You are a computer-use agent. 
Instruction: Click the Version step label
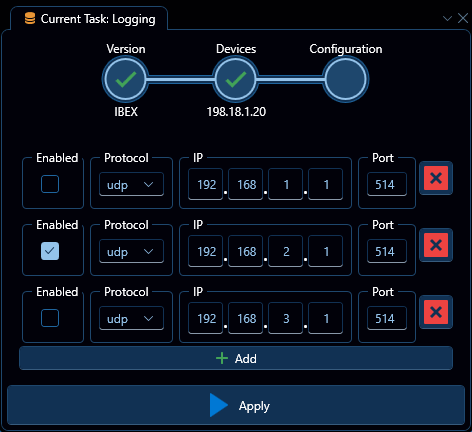tap(126, 49)
